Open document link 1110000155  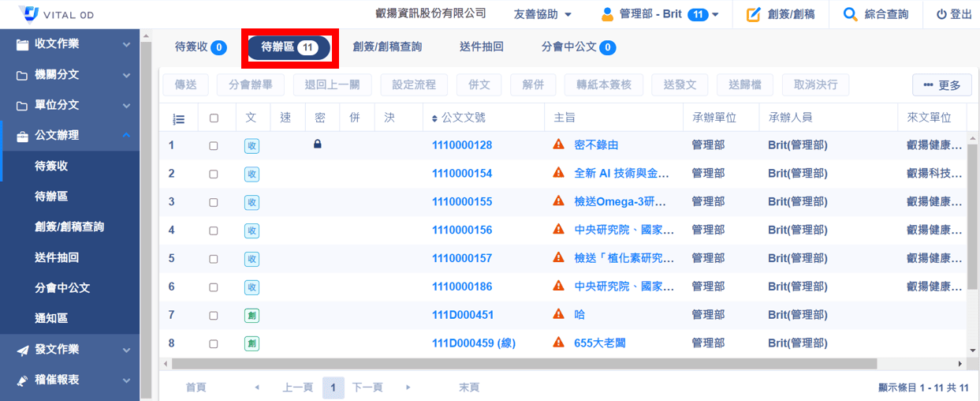(462, 202)
